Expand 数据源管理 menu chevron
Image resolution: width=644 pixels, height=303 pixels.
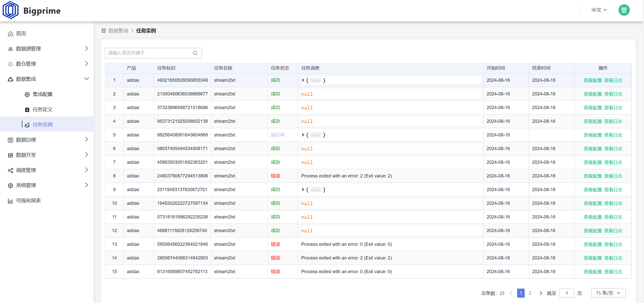(86, 48)
